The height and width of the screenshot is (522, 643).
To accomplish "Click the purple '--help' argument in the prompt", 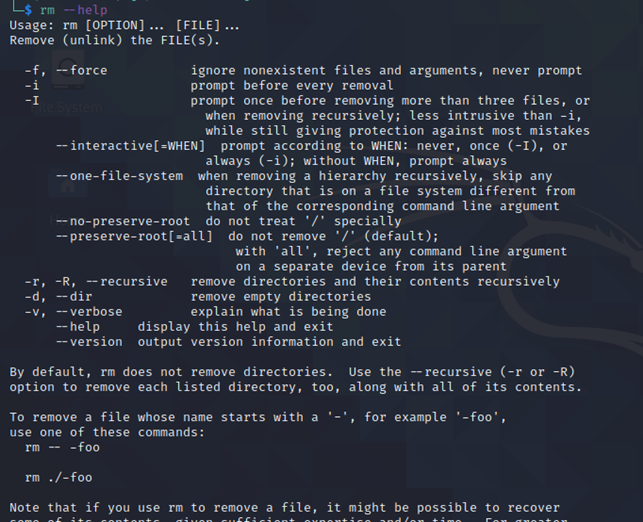I will 85,10.
